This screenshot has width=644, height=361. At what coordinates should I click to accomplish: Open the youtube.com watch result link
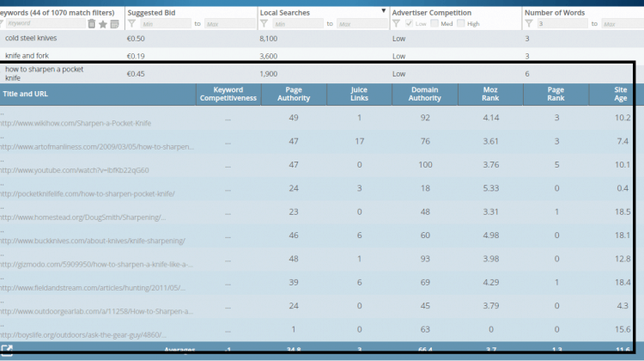tap(75, 170)
